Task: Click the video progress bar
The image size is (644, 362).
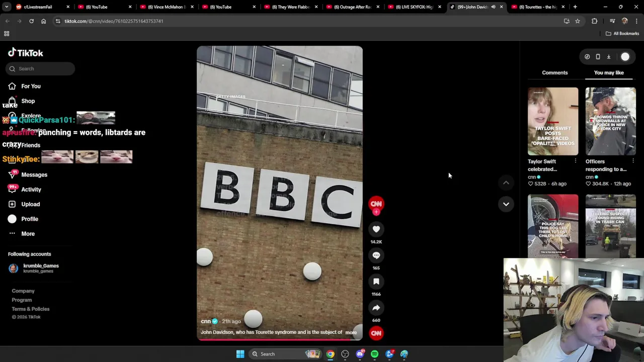Action: click(x=279, y=340)
